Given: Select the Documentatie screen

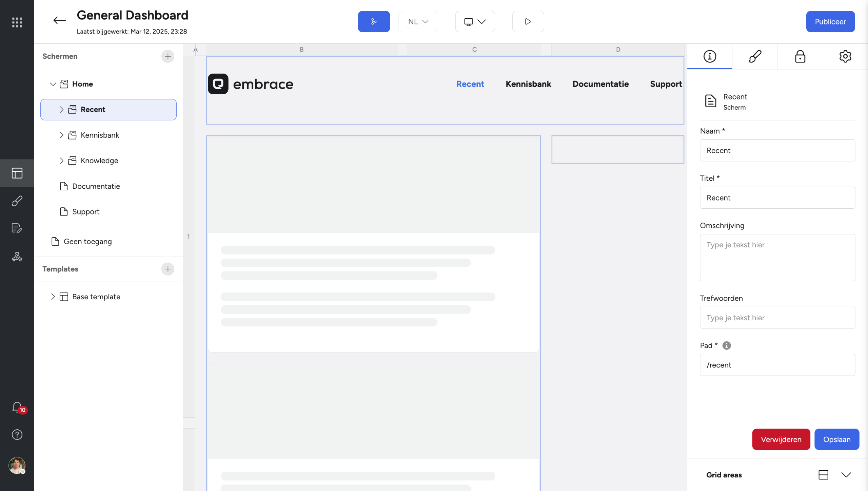Looking at the screenshot, I should (x=96, y=186).
